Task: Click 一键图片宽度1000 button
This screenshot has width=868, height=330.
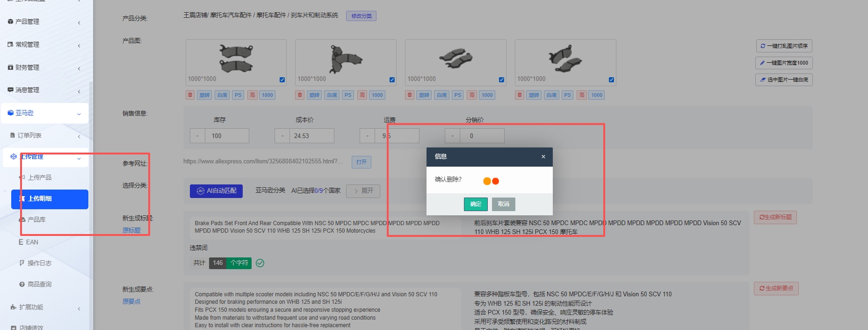Action: pyautogui.click(x=784, y=63)
